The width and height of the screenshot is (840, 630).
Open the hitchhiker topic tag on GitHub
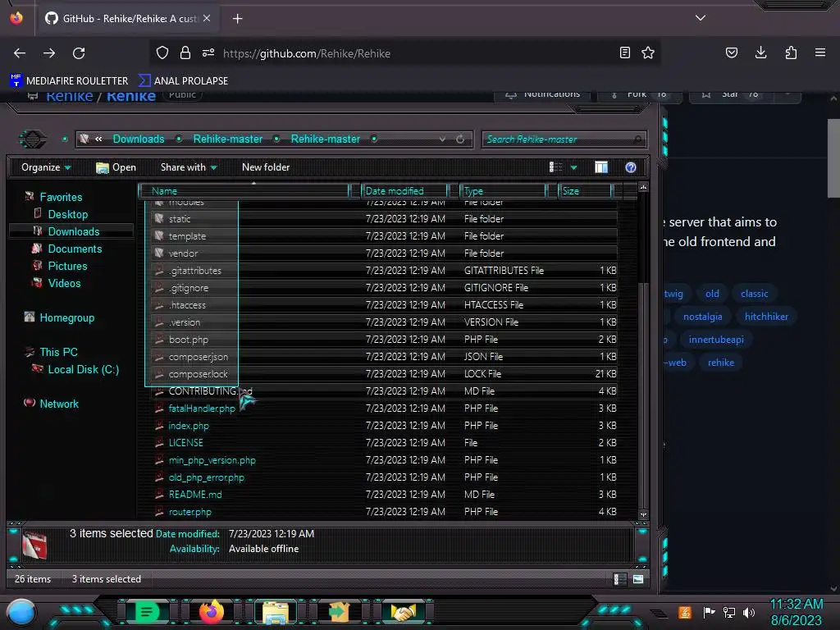pos(766,317)
